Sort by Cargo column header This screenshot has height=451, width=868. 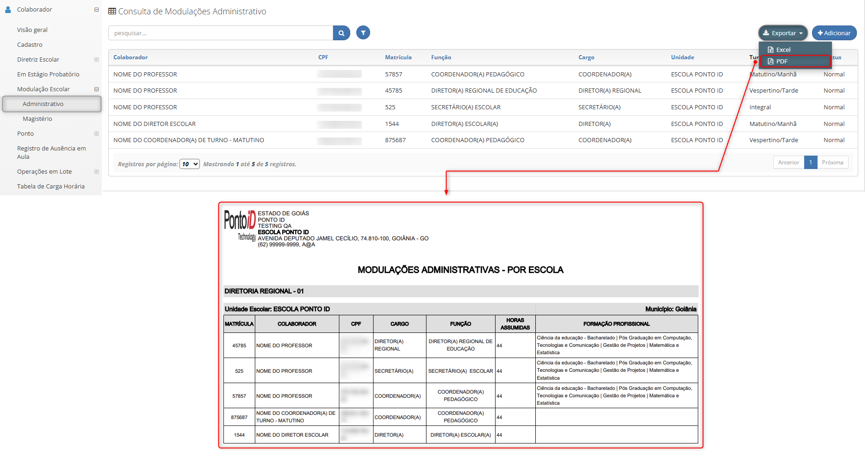tap(586, 57)
